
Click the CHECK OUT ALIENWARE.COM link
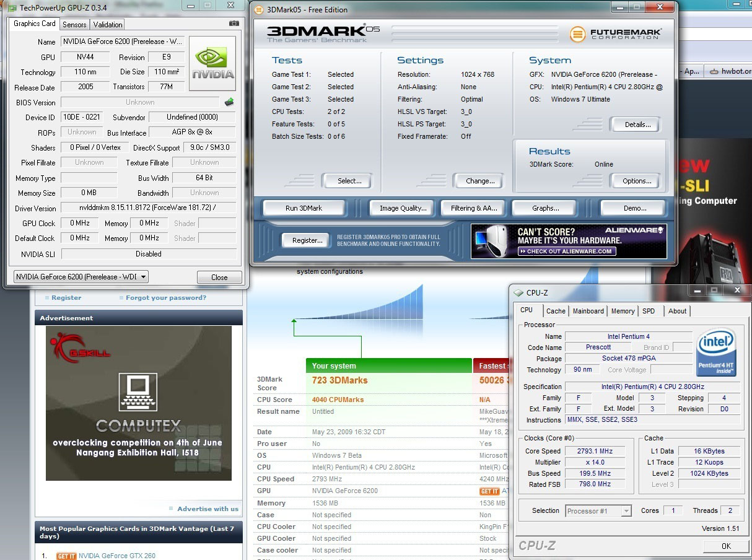(566, 251)
